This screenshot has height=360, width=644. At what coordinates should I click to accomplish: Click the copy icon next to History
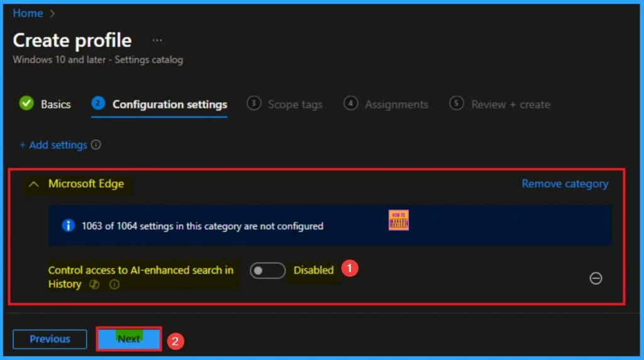94,284
